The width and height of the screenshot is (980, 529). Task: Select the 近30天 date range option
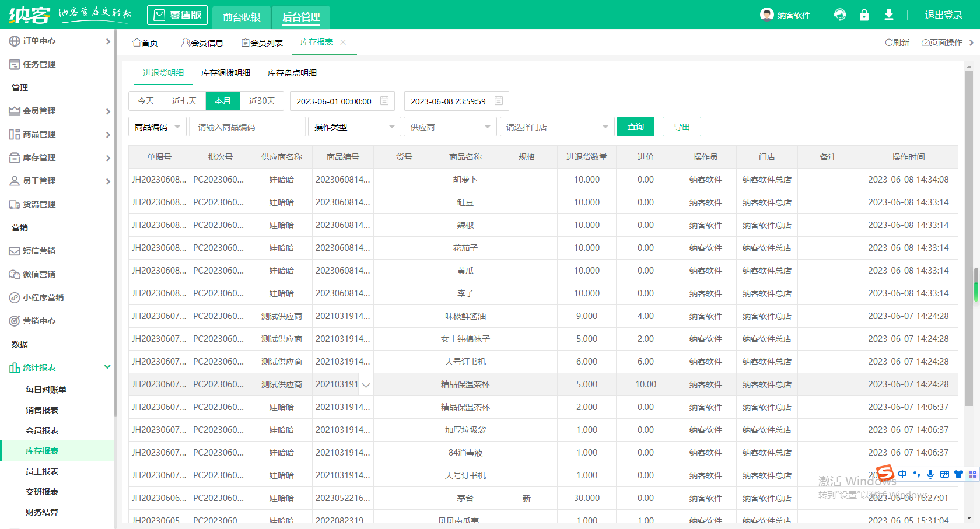point(262,101)
